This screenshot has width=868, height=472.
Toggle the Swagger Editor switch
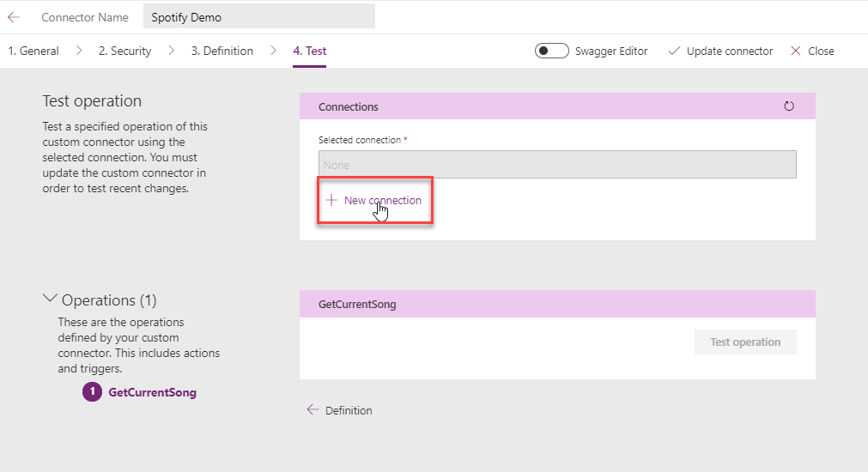pos(551,51)
